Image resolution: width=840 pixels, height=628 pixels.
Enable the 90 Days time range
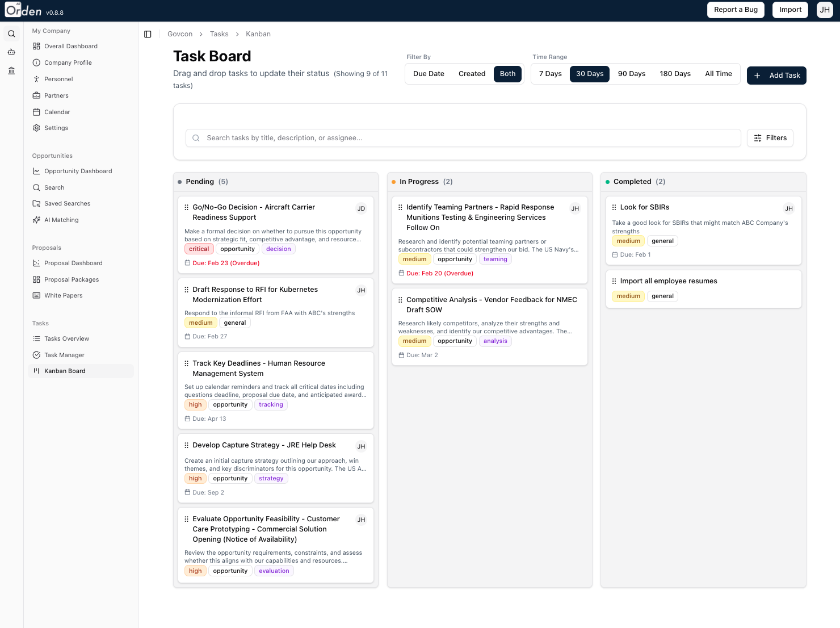631,74
